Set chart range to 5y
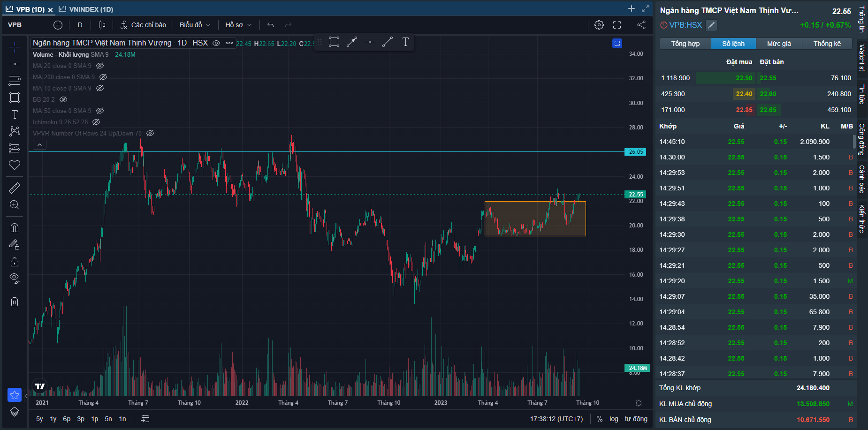868x430 pixels. (39, 419)
